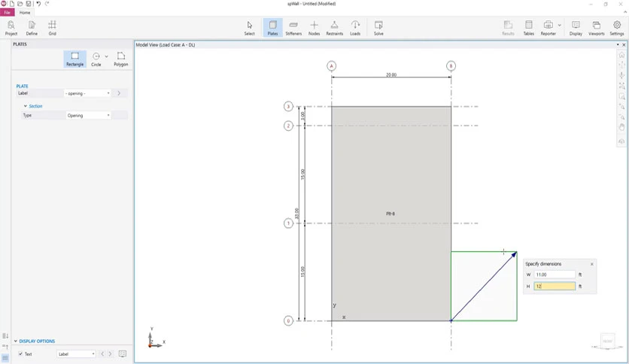The image size is (629, 364).
Task: Click the Undo icon in the title bar
Action: pyautogui.click(x=38, y=4)
